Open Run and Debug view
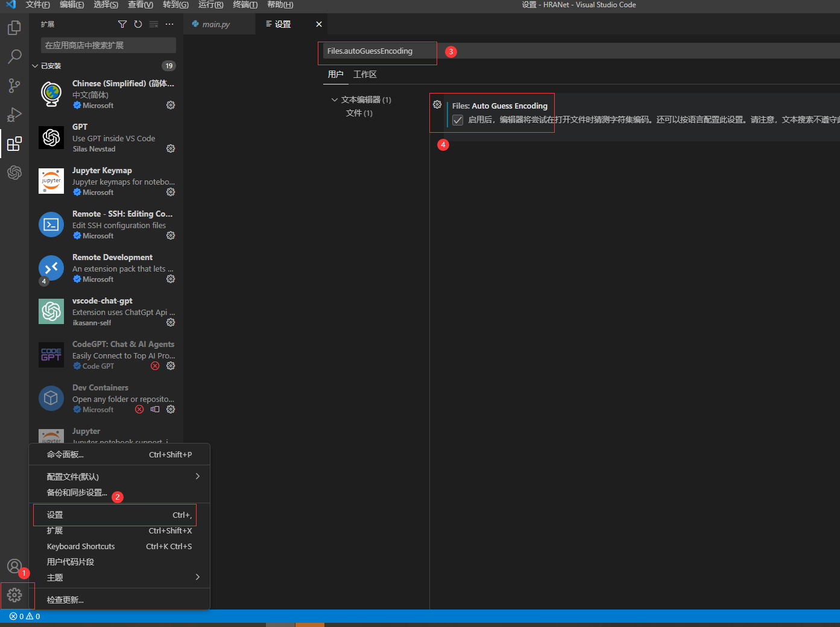Image resolution: width=840 pixels, height=627 pixels. [x=14, y=115]
